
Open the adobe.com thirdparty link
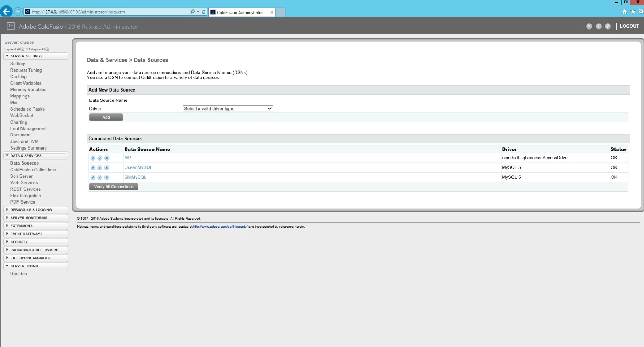click(x=220, y=227)
